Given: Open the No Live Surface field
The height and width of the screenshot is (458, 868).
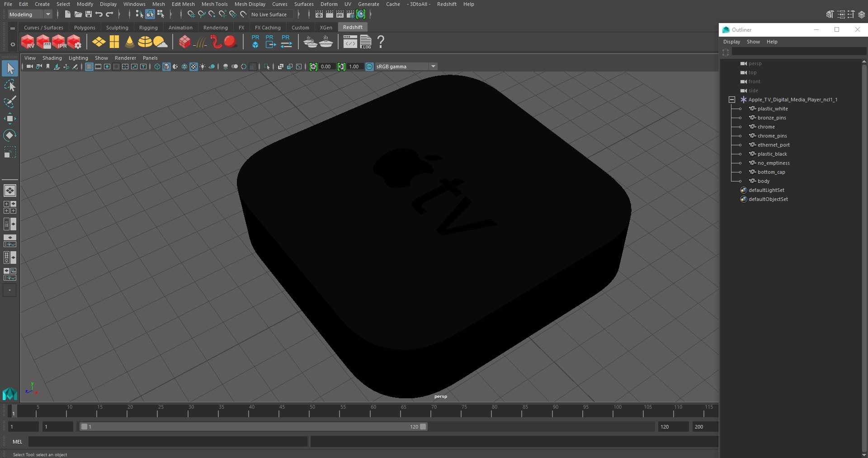Looking at the screenshot, I should (272, 14).
